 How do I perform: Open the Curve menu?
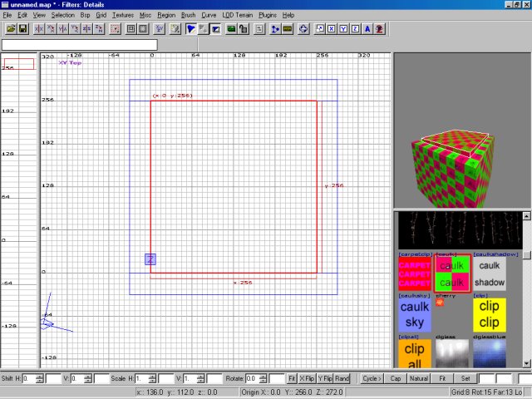pyautogui.click(x=209, y=15)
